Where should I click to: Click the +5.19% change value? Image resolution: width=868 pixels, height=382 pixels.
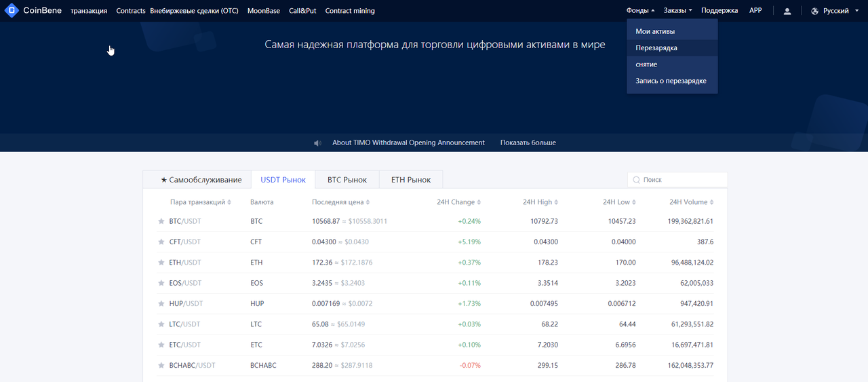pyautogui.click(x=469, y=242)
